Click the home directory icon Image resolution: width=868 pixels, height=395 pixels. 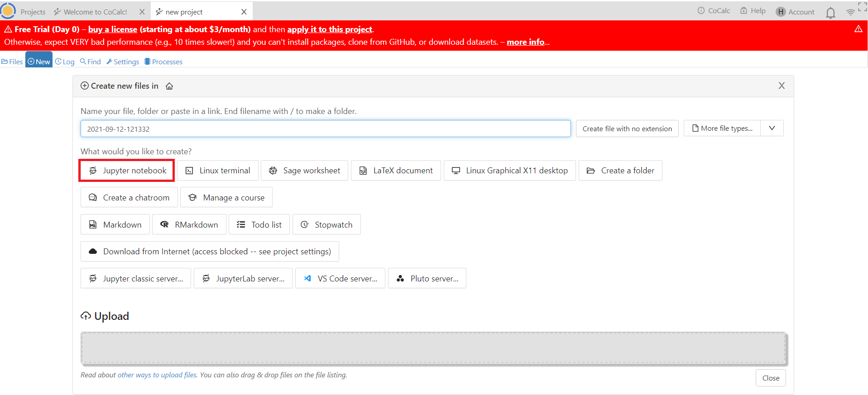tap(169, 86)
